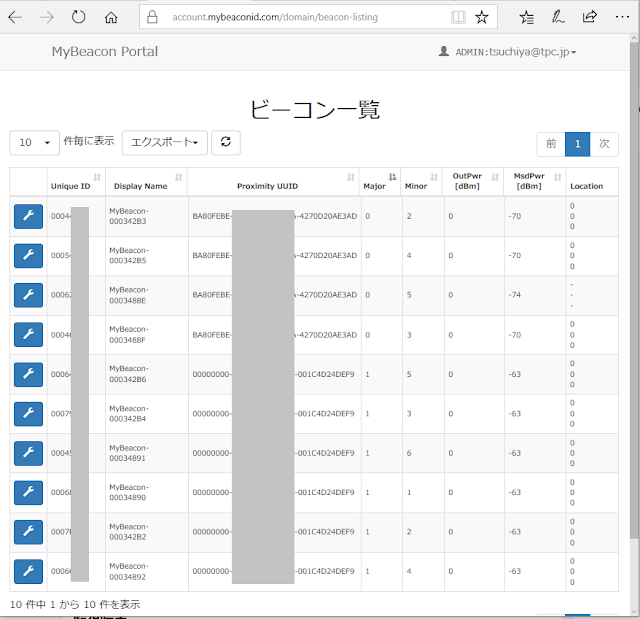Go to the browser home page icon
The image size is (640, 619).
tap(111, 18)
